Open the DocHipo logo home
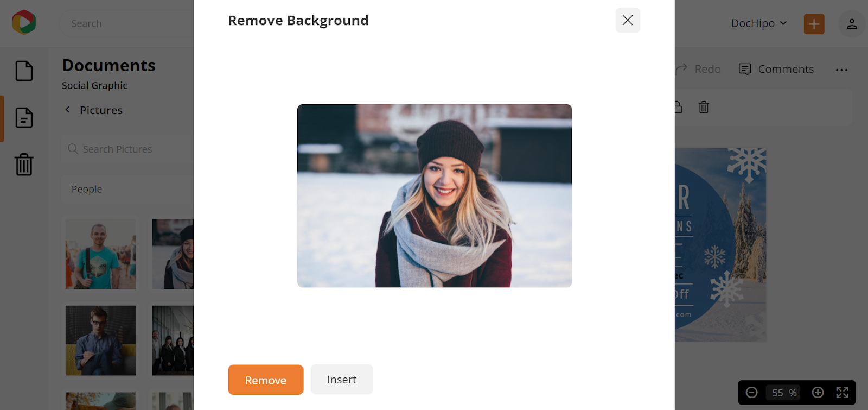The width and height of the screenshot is (868, 410). point(24,22)
